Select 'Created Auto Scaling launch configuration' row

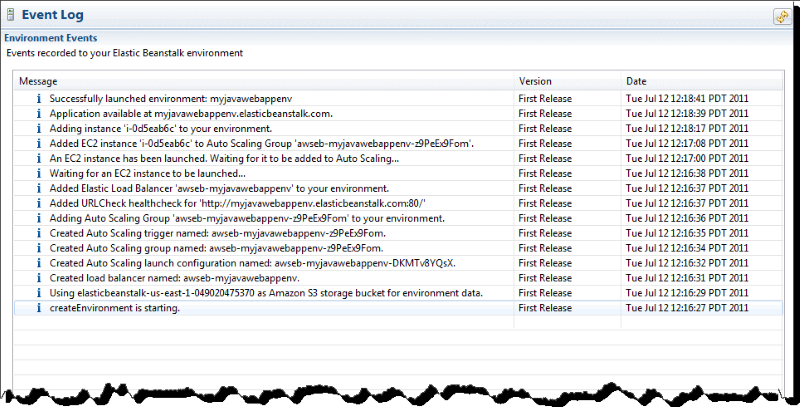(252, 263)
